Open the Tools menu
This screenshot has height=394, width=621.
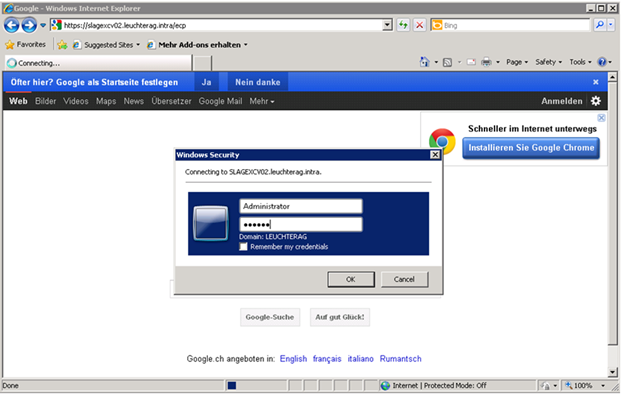580,62
